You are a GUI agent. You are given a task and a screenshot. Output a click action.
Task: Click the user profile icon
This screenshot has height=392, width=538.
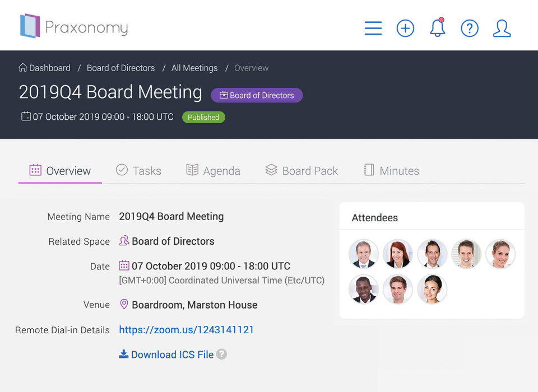(x=502, y=28)
